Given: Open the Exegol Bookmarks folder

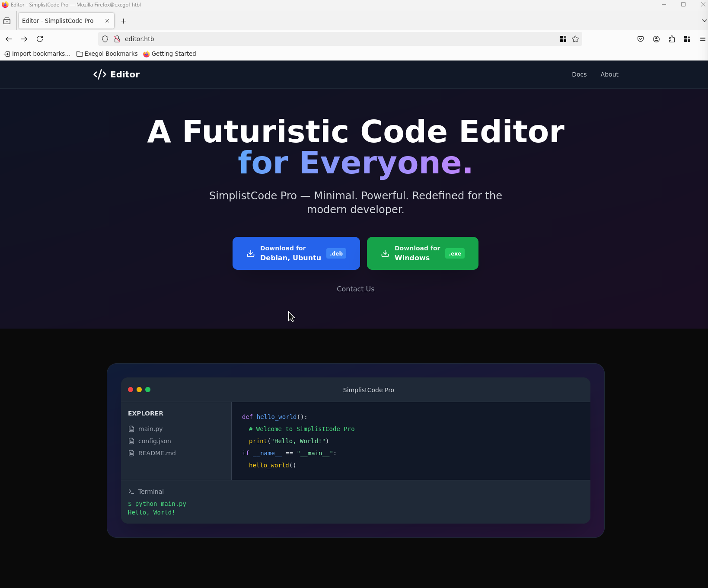Looking at the screenshot, I should [107, 54].
